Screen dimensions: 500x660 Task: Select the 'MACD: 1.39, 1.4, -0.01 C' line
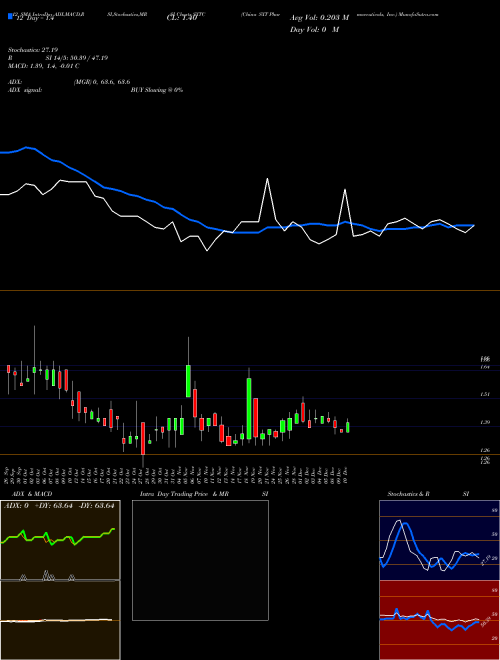pos(44,66)
